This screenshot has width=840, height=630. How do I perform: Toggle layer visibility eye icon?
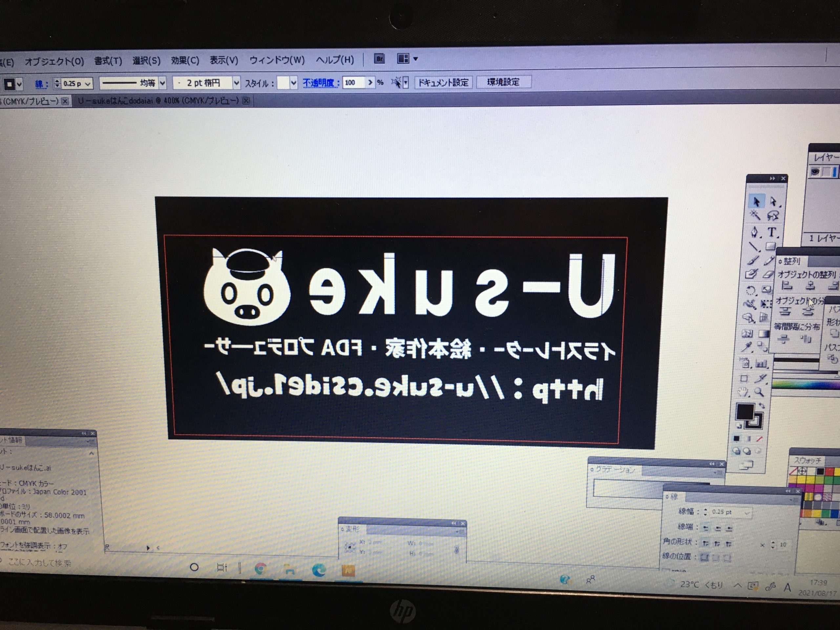815,172
